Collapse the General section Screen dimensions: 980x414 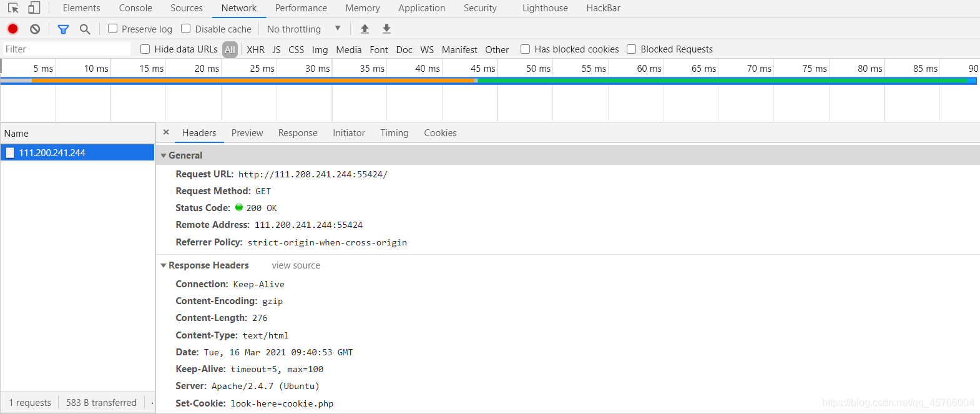164,155
